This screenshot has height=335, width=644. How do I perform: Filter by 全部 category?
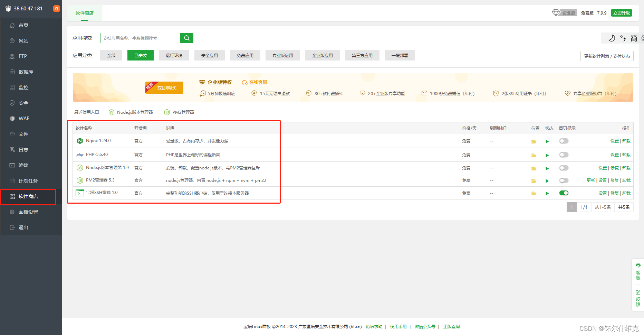111,55
